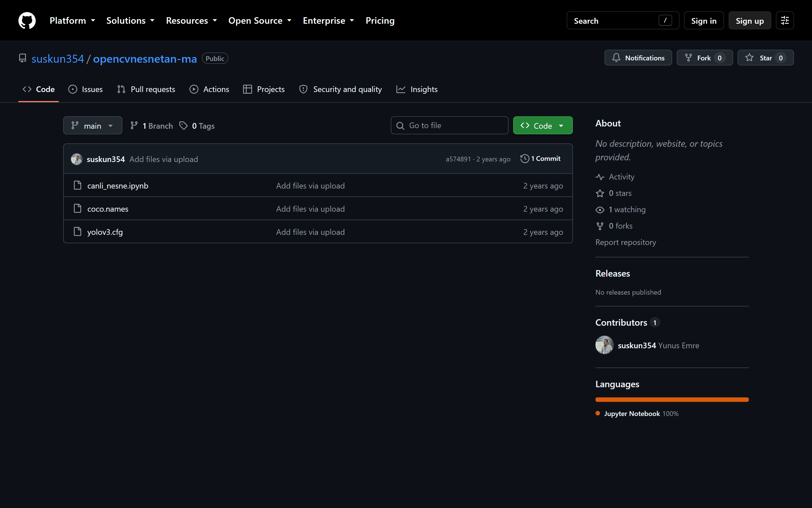The height and width of the screenshot is (508, 812).
Task: Open the suskun354 owner link in the title
Action: click(58, 59)
